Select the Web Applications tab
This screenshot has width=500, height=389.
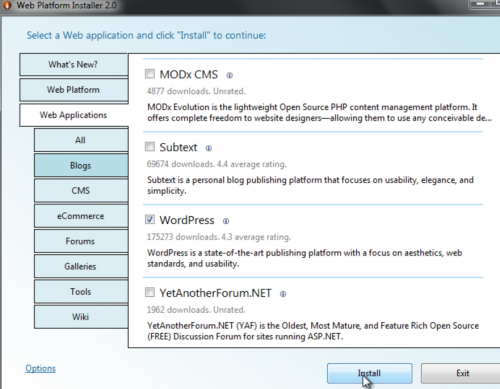point(74,115)
